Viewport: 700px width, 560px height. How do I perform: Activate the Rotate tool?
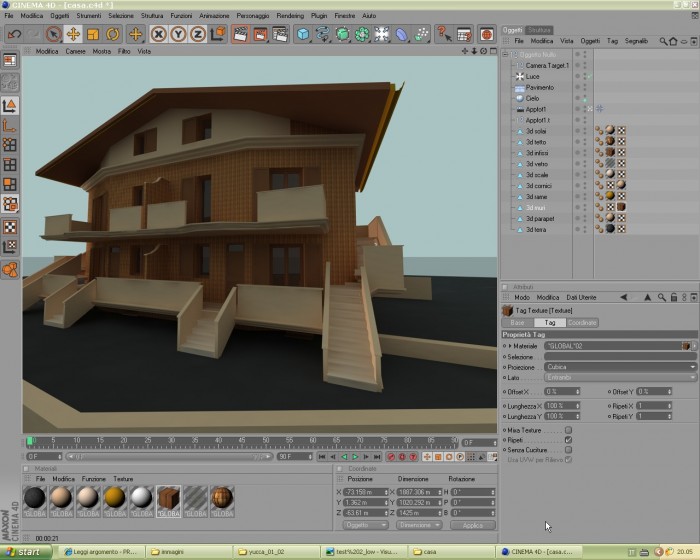pos(112,34)
